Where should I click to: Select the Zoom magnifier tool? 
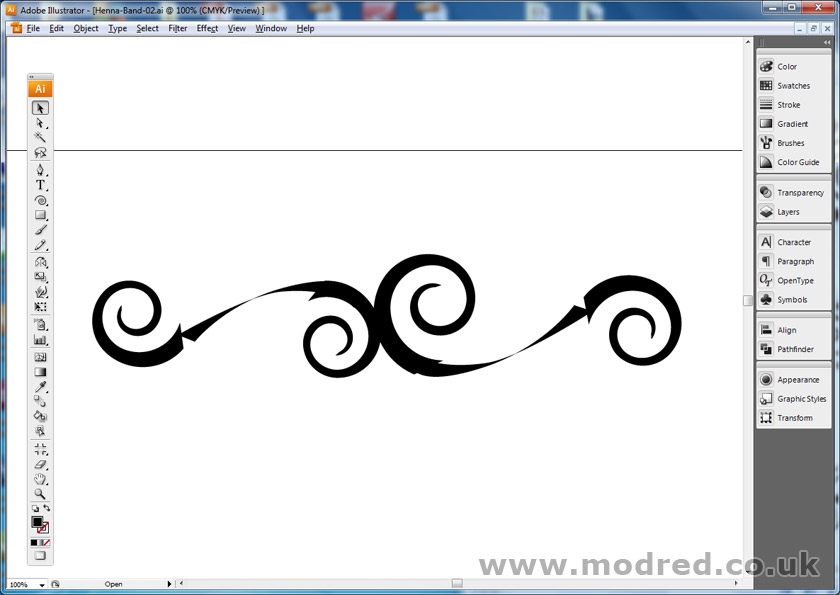pos(41,494)
